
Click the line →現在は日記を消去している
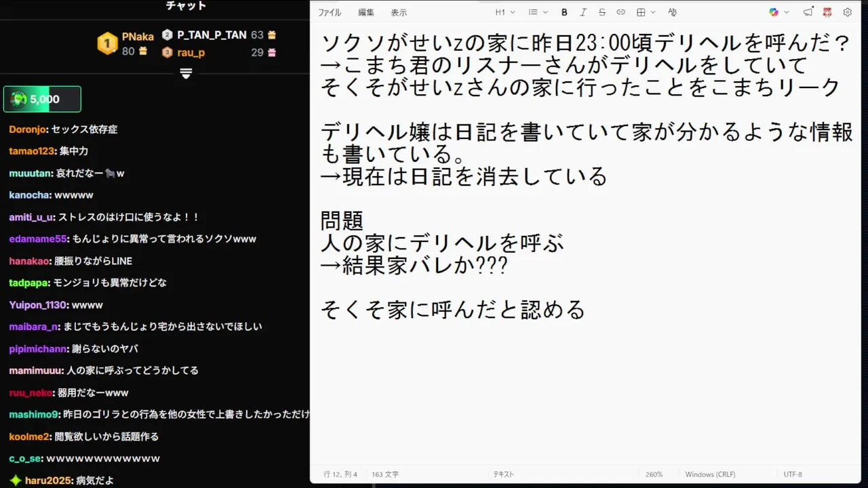[463, 177]
